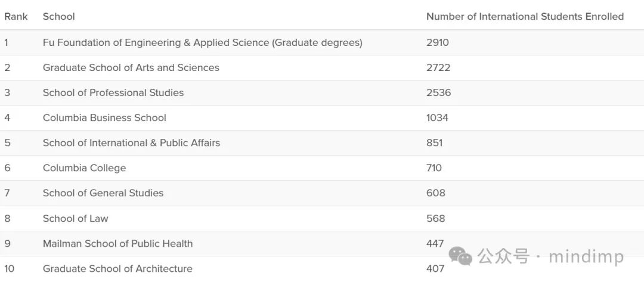Select Mailman School of Public Health
This screenshot has width=644, height=282.
tap(117, 243)
